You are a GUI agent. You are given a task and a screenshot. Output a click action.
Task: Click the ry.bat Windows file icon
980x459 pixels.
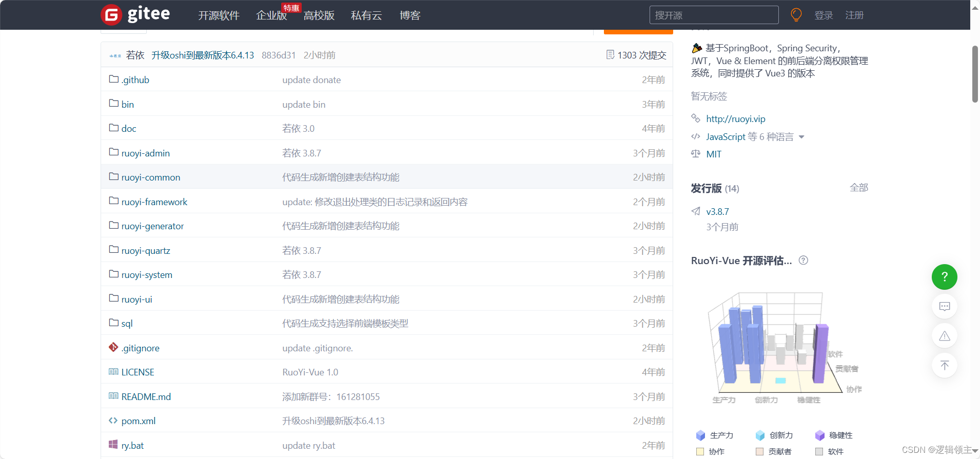click(x=113, y=445)
